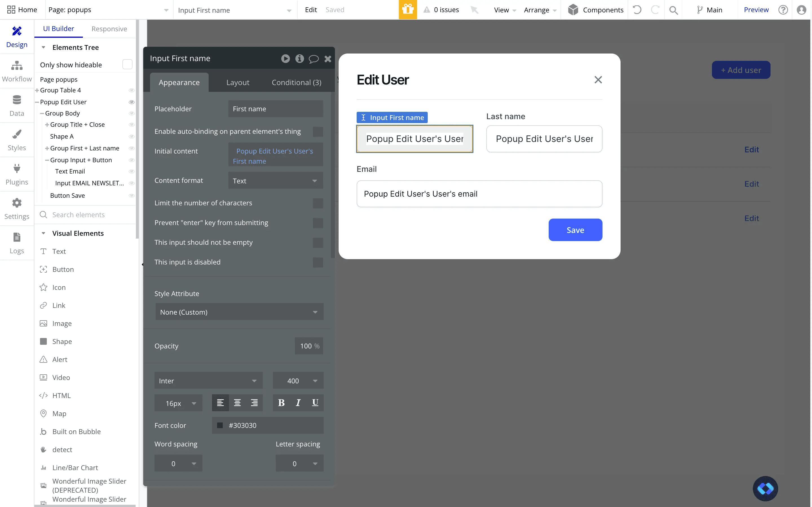This screenshot has height=507, width=812.
Task: Toggle Only show hideable checkbox
Action: tap(127, 64)
